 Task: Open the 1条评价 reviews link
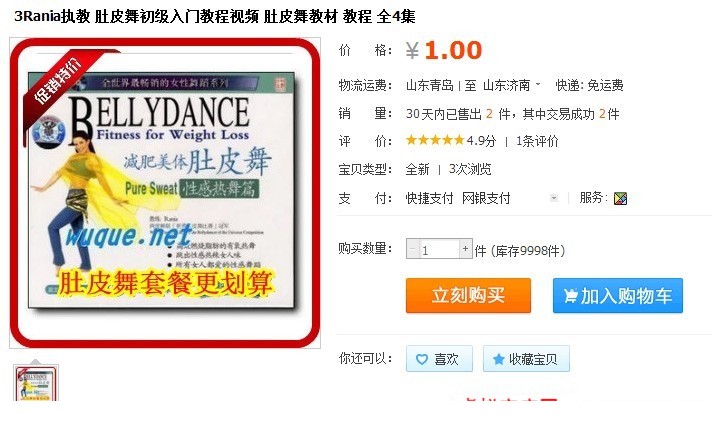[x=537, y=141]
